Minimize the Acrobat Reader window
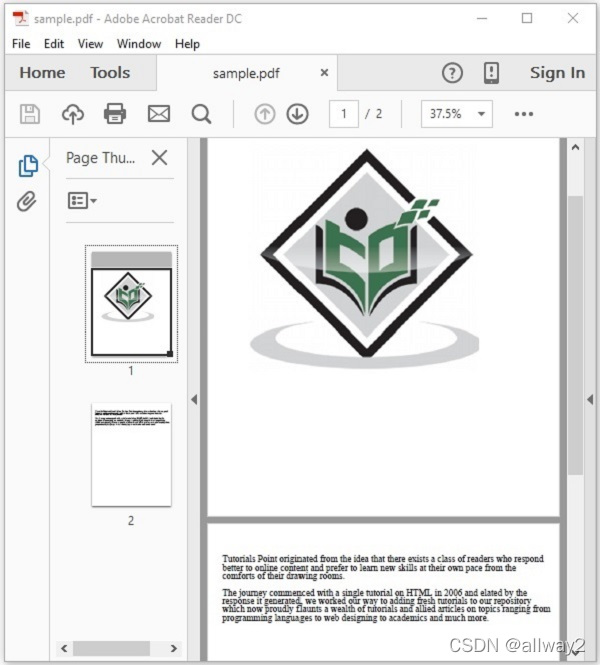Viewport: 600px width, 665px height. pos(482,18)
